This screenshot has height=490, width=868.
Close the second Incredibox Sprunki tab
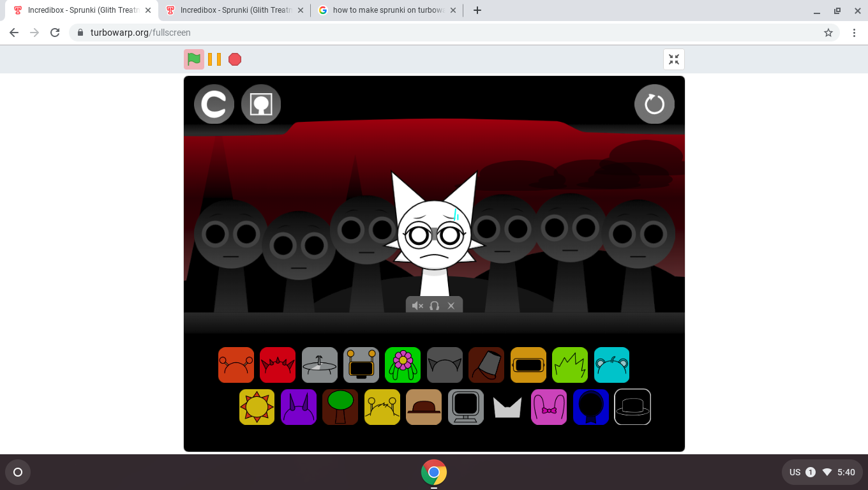pos(301,10)
